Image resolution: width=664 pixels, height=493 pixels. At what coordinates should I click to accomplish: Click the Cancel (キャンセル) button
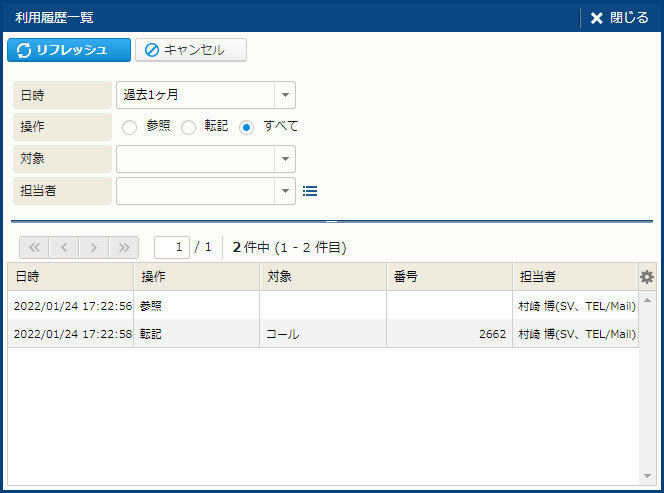coord(191,50)
